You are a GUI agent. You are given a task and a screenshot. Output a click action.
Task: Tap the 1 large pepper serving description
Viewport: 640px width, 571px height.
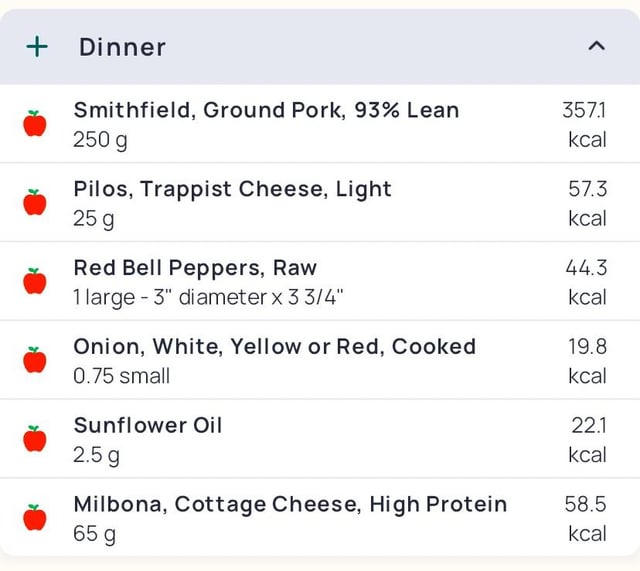208,297
